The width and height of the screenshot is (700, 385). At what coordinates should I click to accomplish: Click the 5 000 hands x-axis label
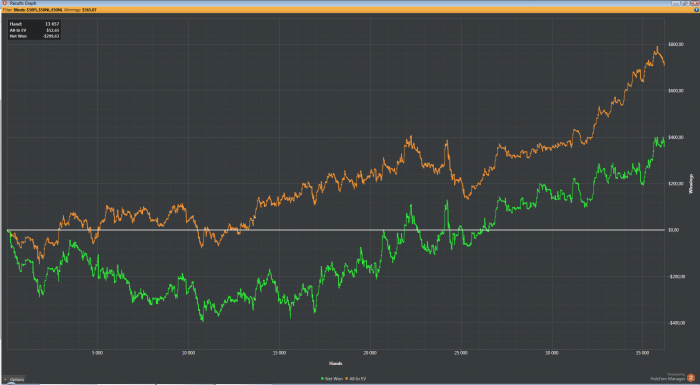tap(97, 353)
